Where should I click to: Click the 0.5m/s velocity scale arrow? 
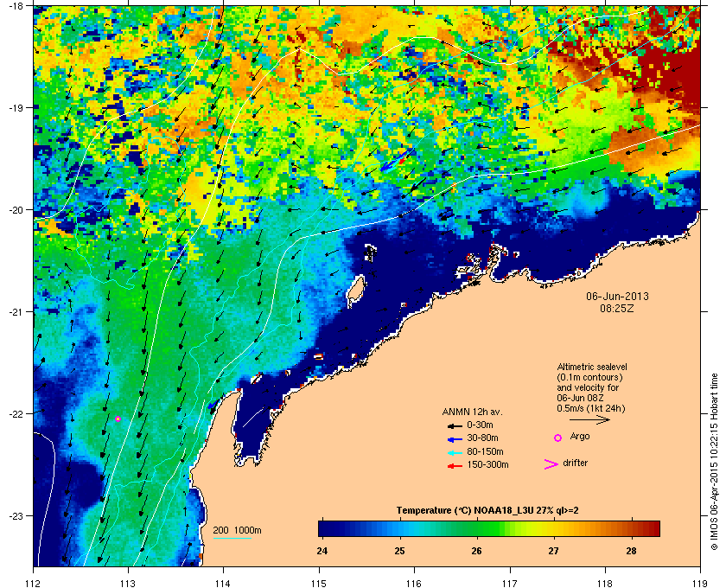tap(589, 419)
